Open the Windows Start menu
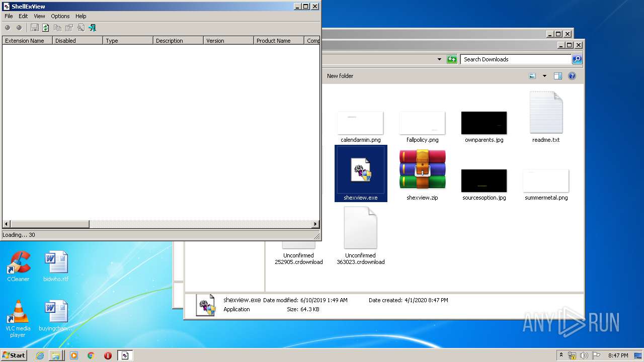The width and height of the screenshot is (644, 362). pyautogui.click(x=14, y=355)
